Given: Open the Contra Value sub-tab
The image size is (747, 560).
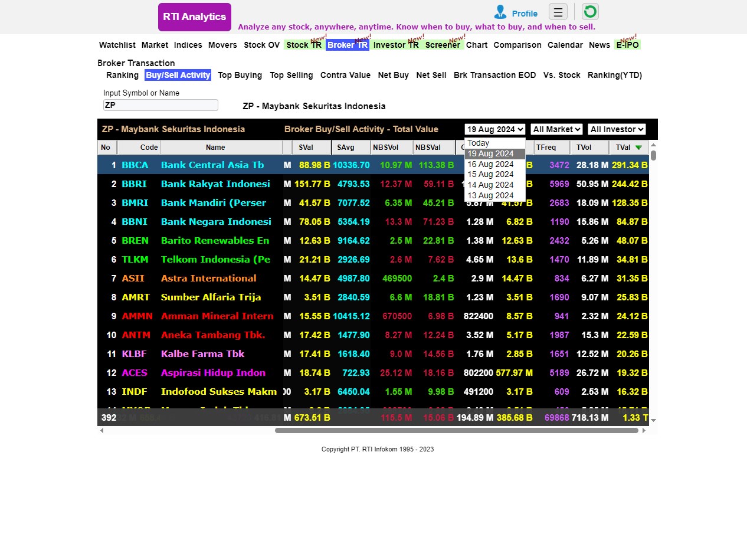Looking at the screenshot, I should coord(345,75).
